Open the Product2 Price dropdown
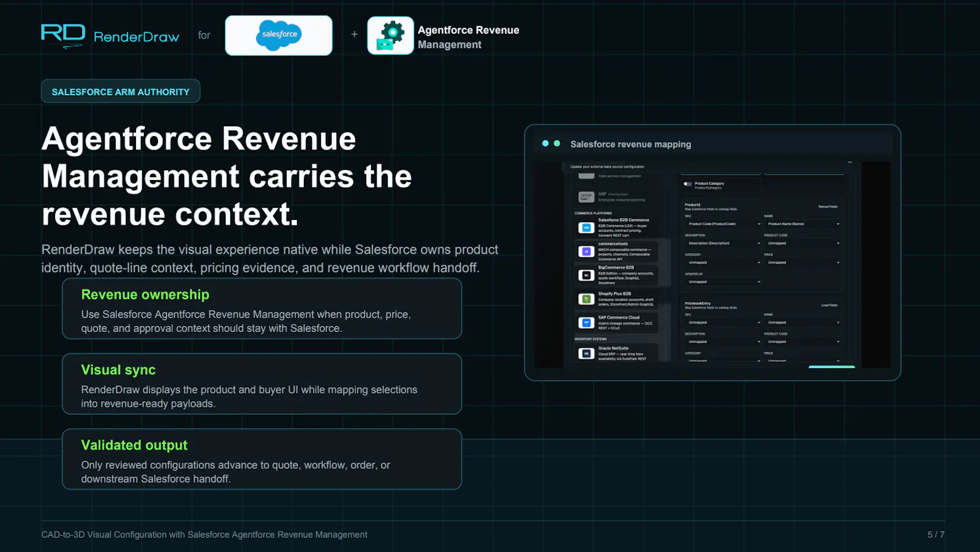 click(x=802, y=262)
